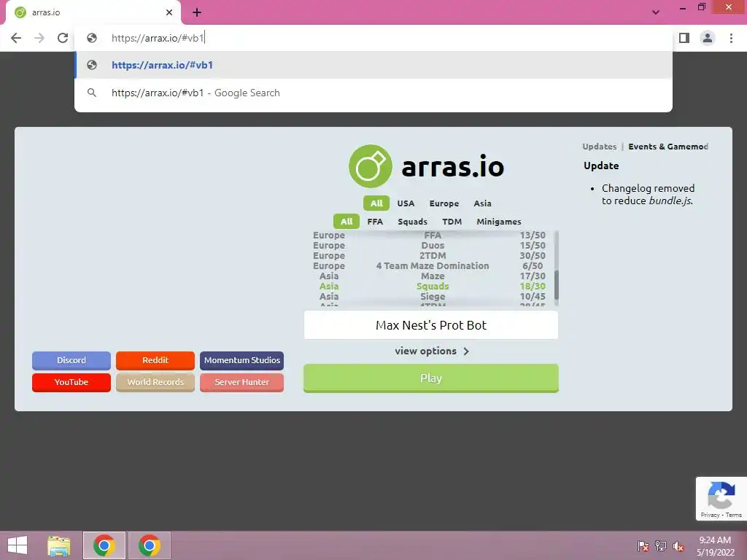Filter gamemodes by Minigames
Image resolution: width=747 pixels, height=560 pixels.
pos(499,222)
